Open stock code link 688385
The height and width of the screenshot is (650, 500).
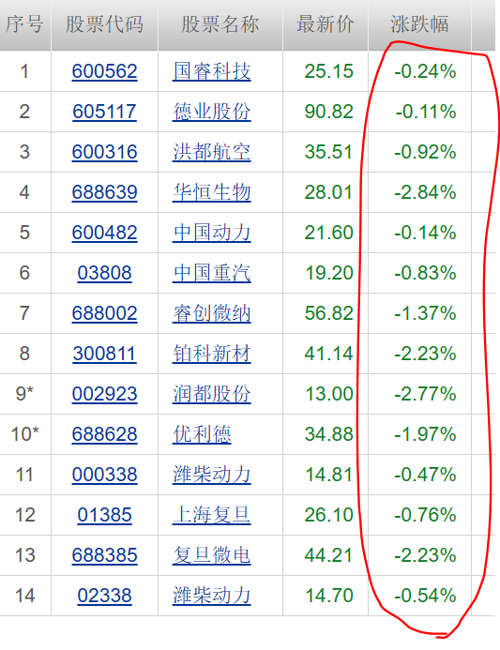104,555
